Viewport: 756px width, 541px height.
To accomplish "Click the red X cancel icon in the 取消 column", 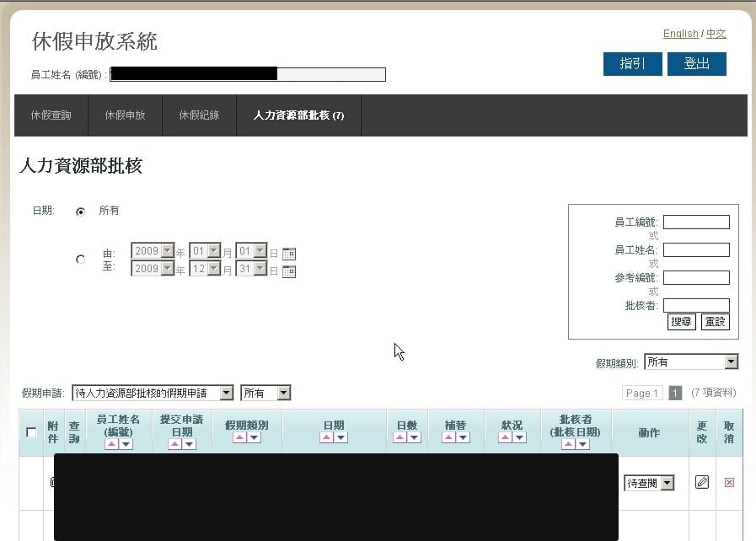I will pos(729,482).
